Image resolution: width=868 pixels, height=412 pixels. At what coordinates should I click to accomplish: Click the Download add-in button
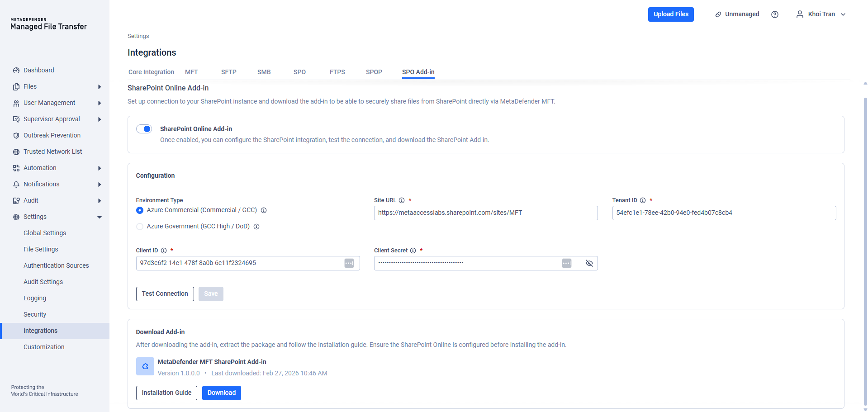[222, 393]
